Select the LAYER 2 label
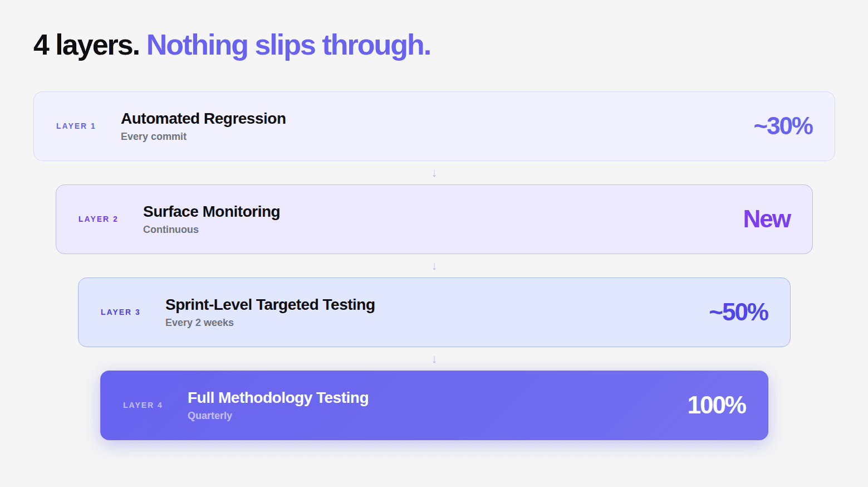This screenshot has height=487, width=868. (98, 219)
